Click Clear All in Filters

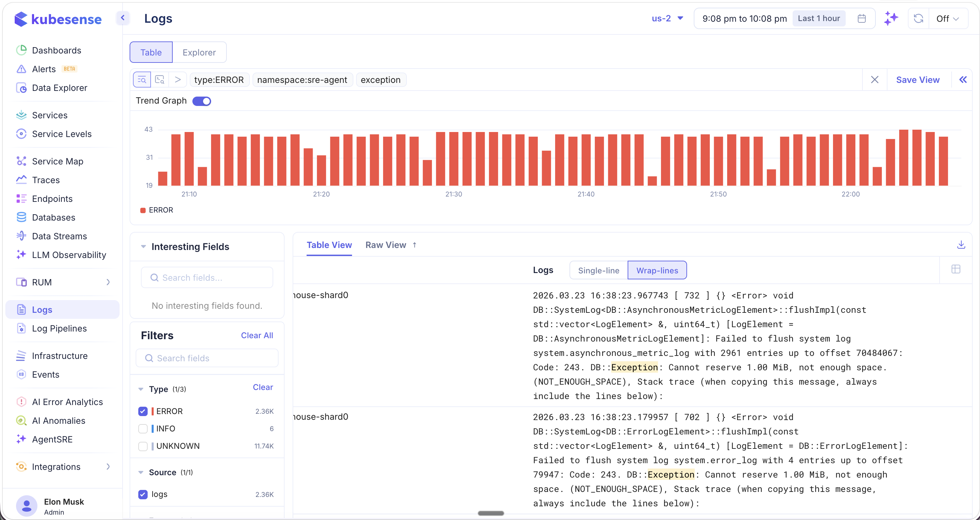pos(257,335)
